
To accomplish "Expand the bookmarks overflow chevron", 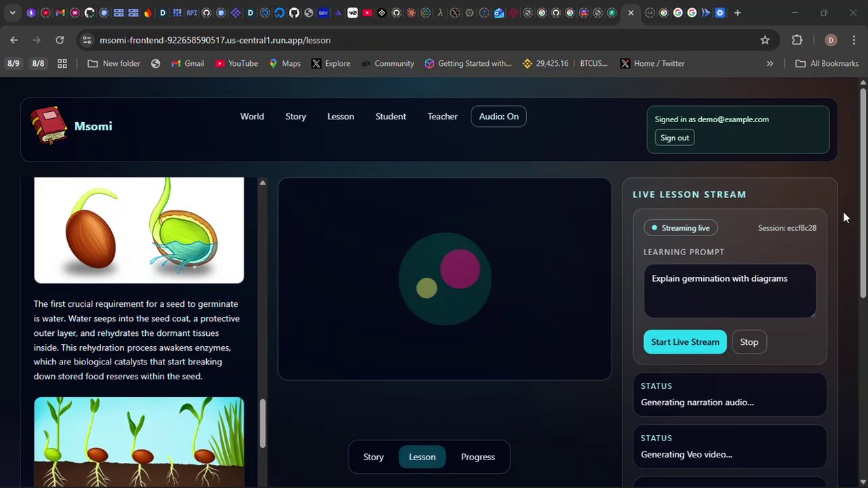I will [x=770, y=63].
